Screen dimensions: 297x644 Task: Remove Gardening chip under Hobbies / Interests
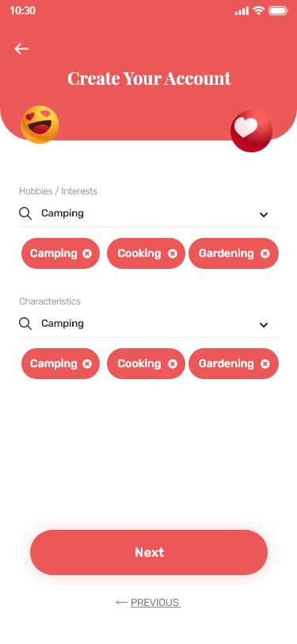(265, 254)
